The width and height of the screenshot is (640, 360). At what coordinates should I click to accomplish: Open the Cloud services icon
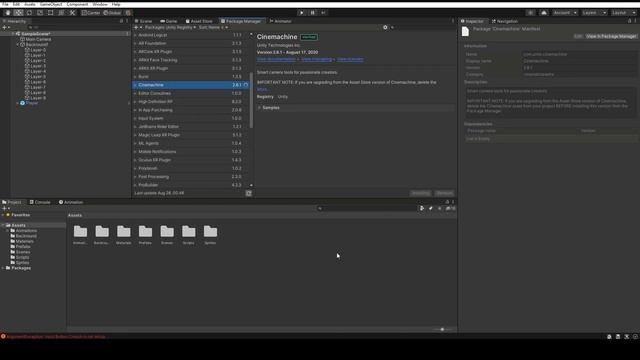[x=544, y=13]
